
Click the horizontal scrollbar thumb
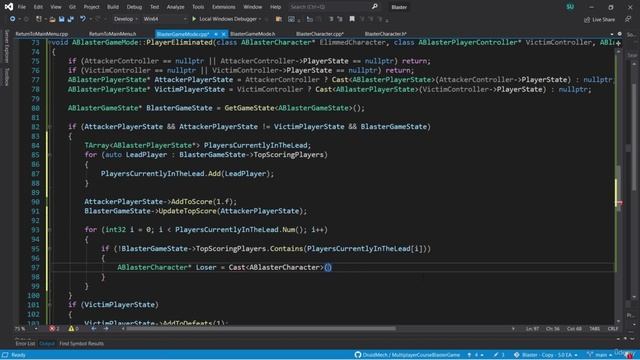point(261,329)
